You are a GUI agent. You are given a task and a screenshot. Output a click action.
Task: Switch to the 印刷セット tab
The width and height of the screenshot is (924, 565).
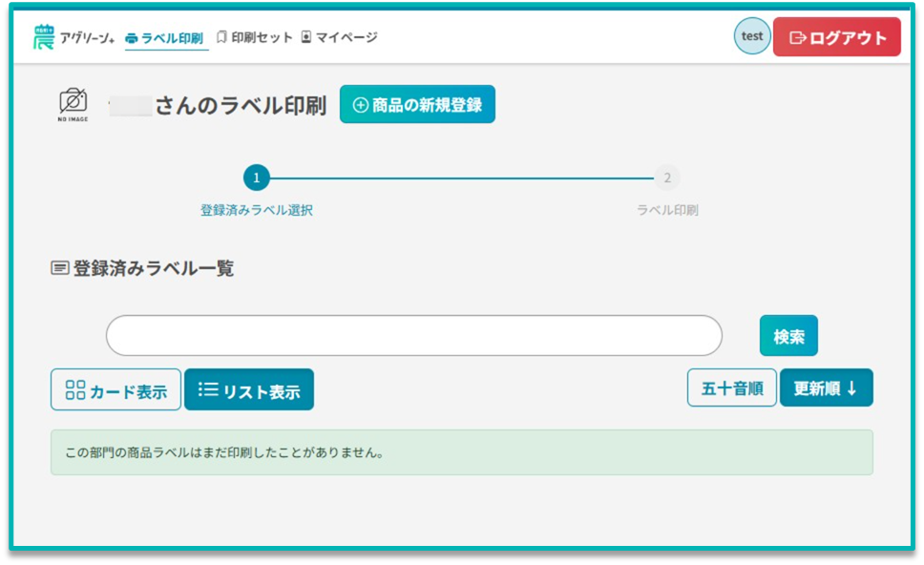point(255,37)
